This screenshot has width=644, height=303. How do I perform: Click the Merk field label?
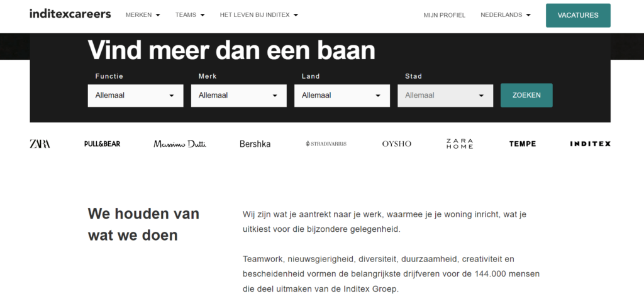208,76
